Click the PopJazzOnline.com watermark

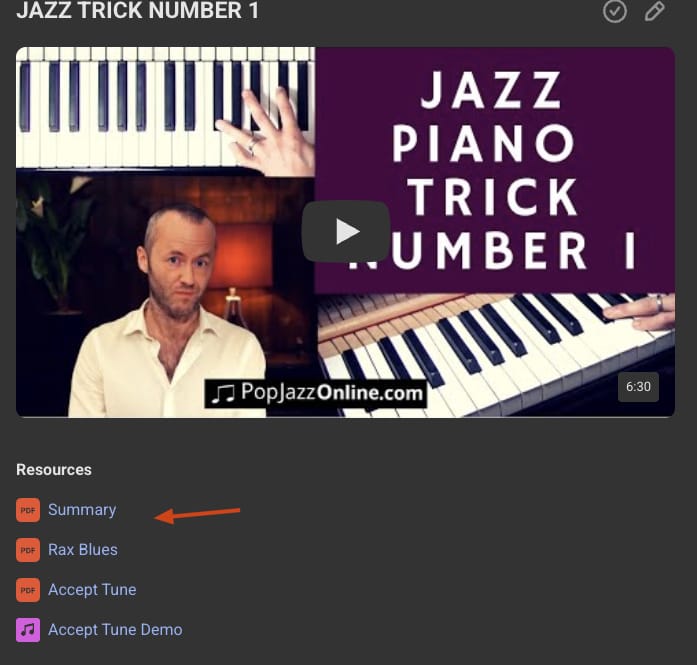click(316, 393)
